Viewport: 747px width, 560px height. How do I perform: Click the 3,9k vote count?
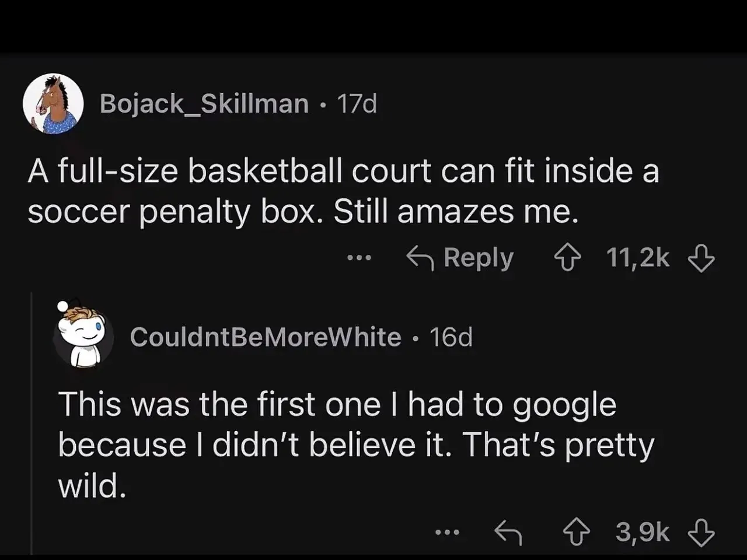(643, 532)
